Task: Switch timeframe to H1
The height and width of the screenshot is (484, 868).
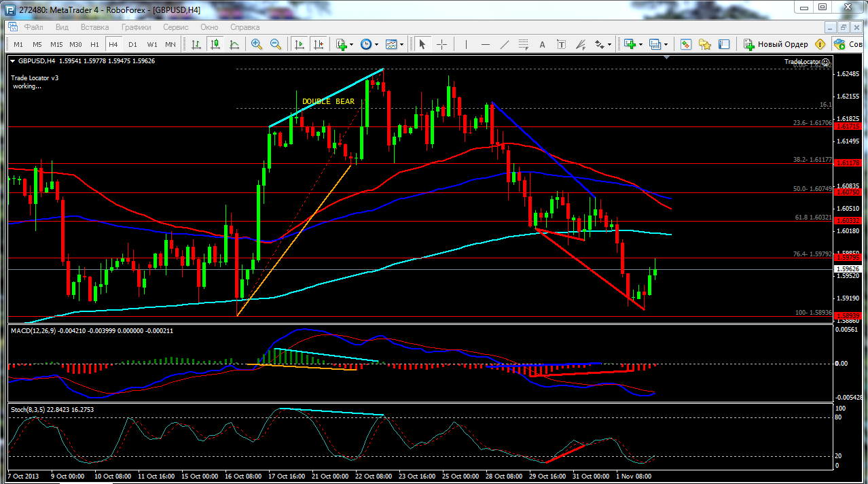Action: [94, 44]
